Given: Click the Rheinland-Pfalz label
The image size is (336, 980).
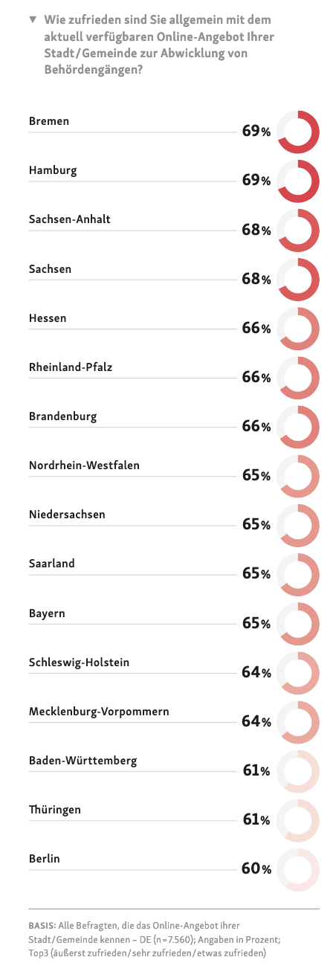Looking at the screenshot, I should point(71,367).
